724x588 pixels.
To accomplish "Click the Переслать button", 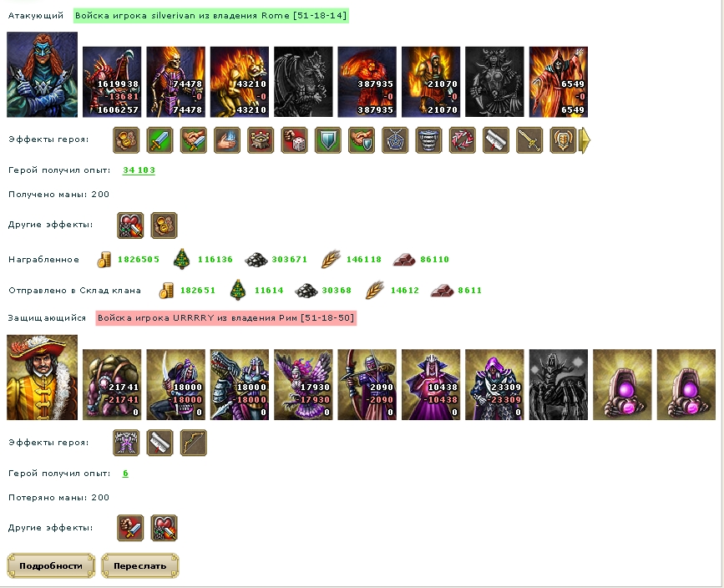I will pyautogui.click(x=140, y=565).
